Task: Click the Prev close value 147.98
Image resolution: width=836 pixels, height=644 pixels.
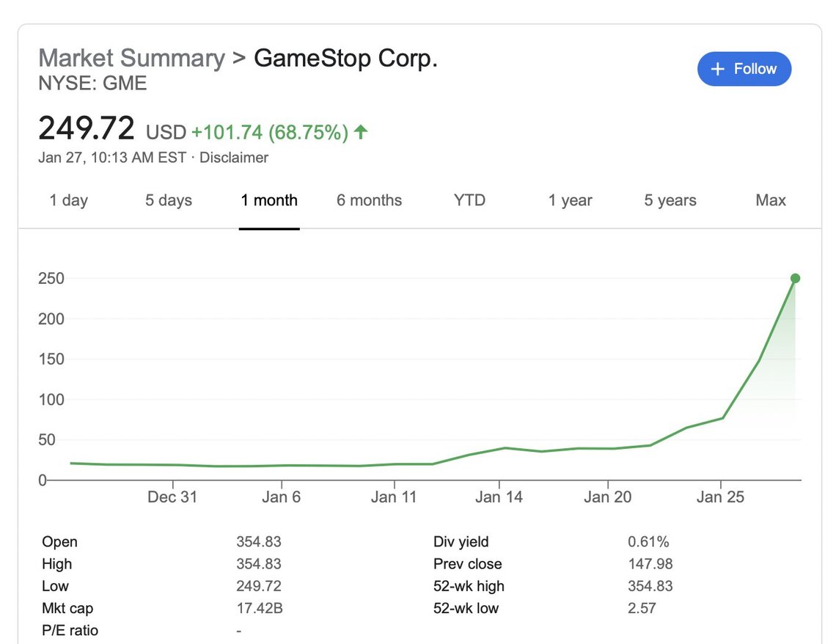Action: pyautogui.click(x=650, y=564)
